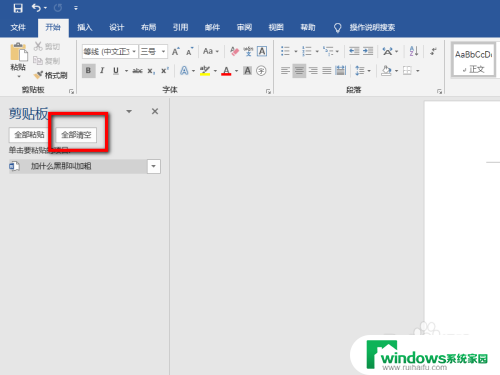Viewport: 500px width, 375px height.
Task: Click the 剪切 cut button
Action: coord(47,46)
